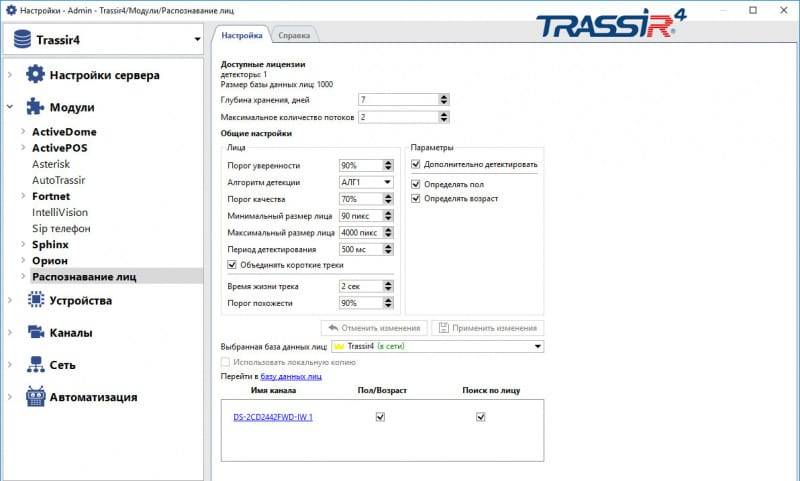
Task: Click the Применить изменения button
Action: pos(487,328)
